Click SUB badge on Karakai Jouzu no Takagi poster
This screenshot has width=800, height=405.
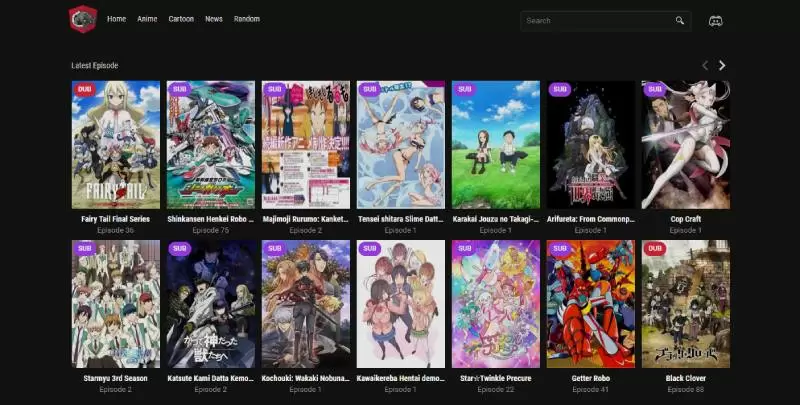[464, 89]
